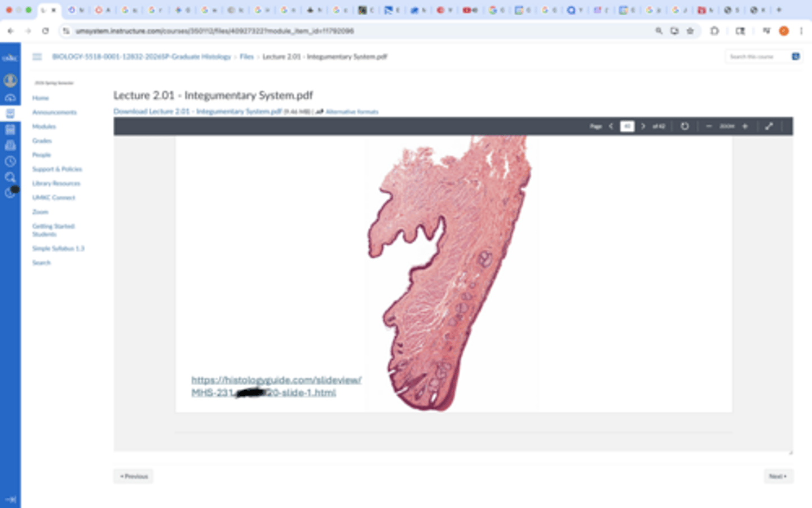Open the Account avatar in global nav
Image resolution: width=812 pixels, height=508 pixels.
pyautogui.click(x=10, y=81)
